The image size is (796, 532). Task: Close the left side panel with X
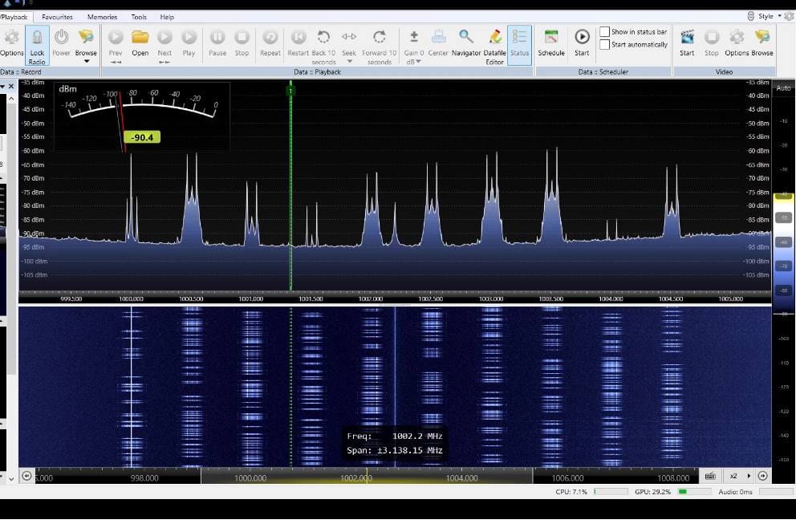pos(11,87)
